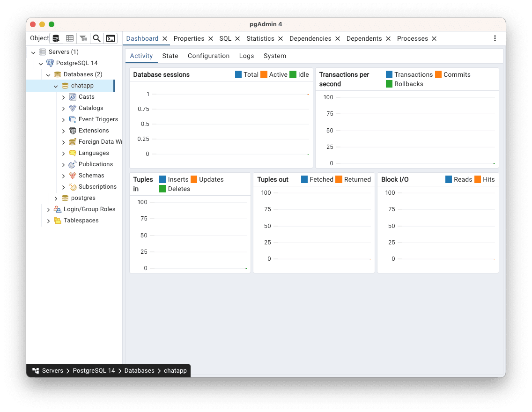
Task: Open the Logs dashboard sub-tab
Action: (246, 56)
